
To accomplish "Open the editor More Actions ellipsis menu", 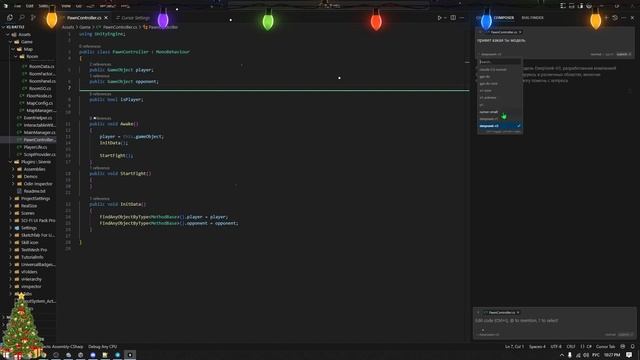I will pos(462,18).
